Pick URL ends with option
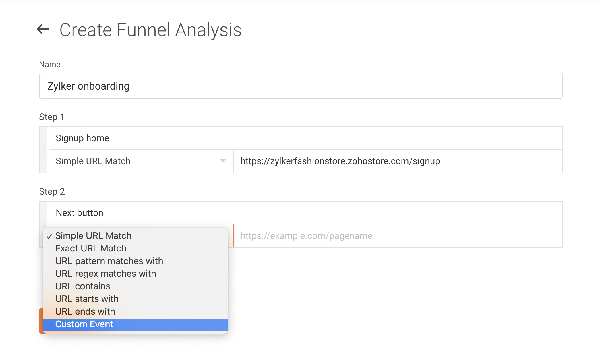Viewport: 600px width, 364px height. pyautogui.click(x=85, y=311)
